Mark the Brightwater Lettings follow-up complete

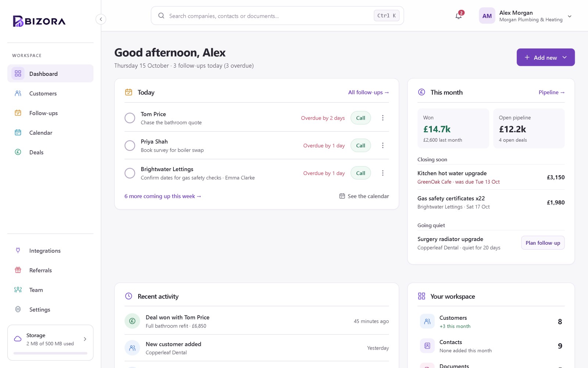(x=130, y=173)
